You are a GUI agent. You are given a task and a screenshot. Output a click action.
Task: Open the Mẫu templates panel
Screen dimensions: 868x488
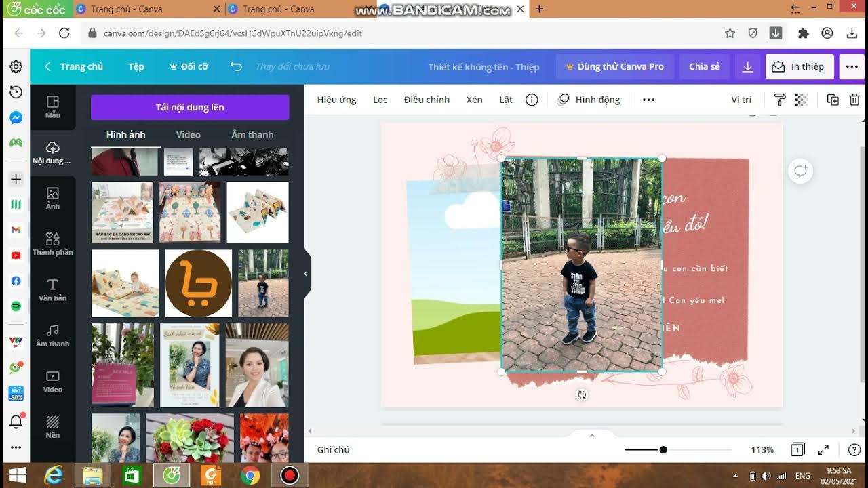(x=53, y=106)
